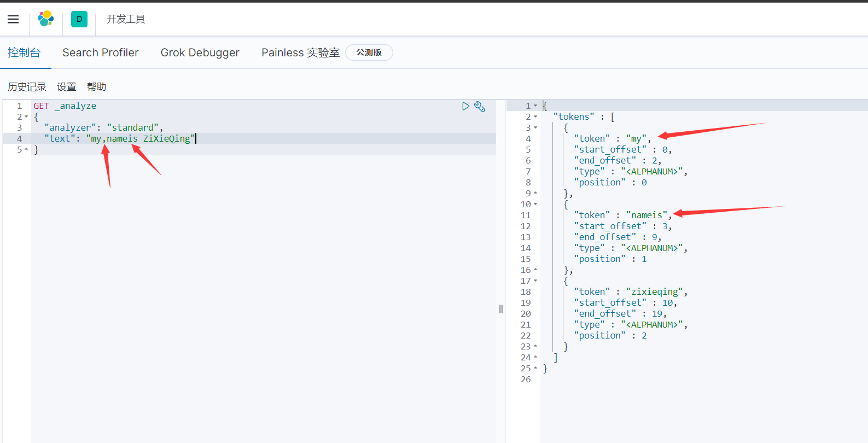Collapse the tokens array at line 2

pyautogui.click(x=535, y=117)
